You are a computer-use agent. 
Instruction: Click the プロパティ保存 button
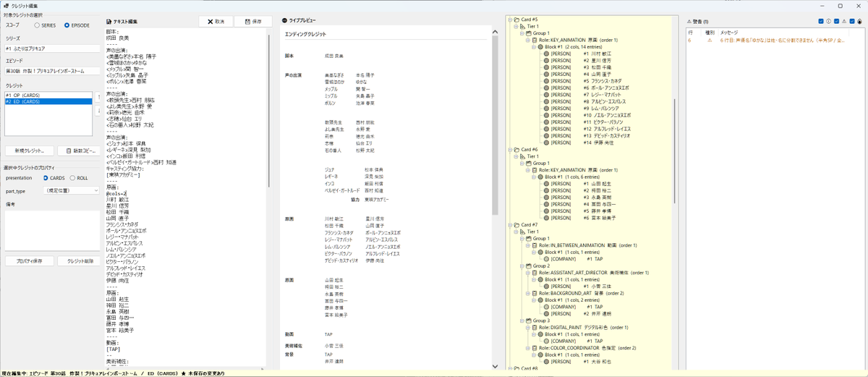(x=29, y=260)
